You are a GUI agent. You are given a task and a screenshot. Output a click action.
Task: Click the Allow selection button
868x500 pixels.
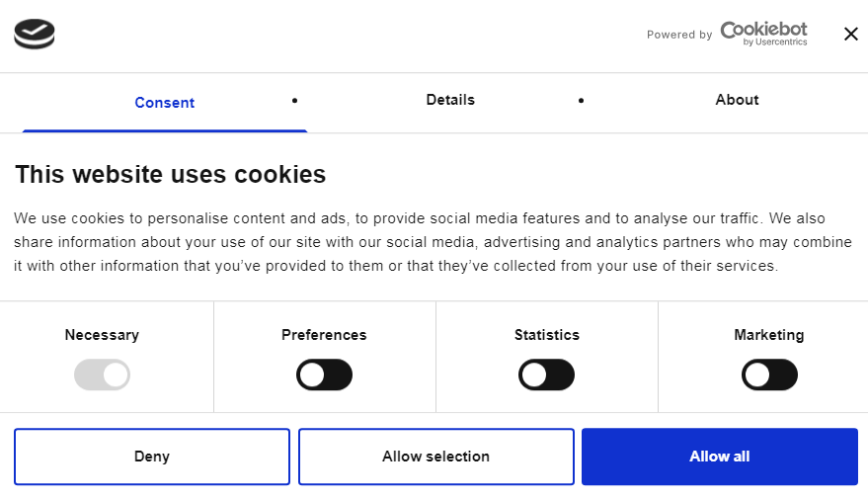point(435,457)
